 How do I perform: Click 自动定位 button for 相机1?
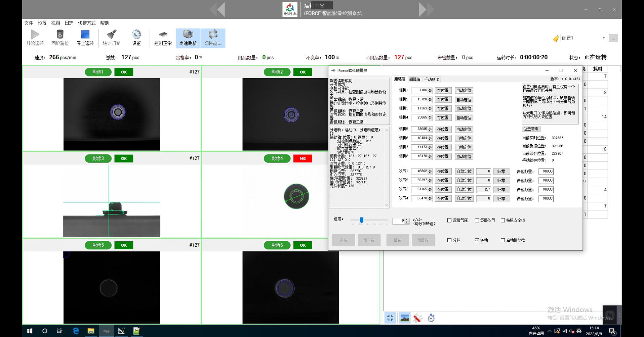pyautogui.click(x=464, y=91)
